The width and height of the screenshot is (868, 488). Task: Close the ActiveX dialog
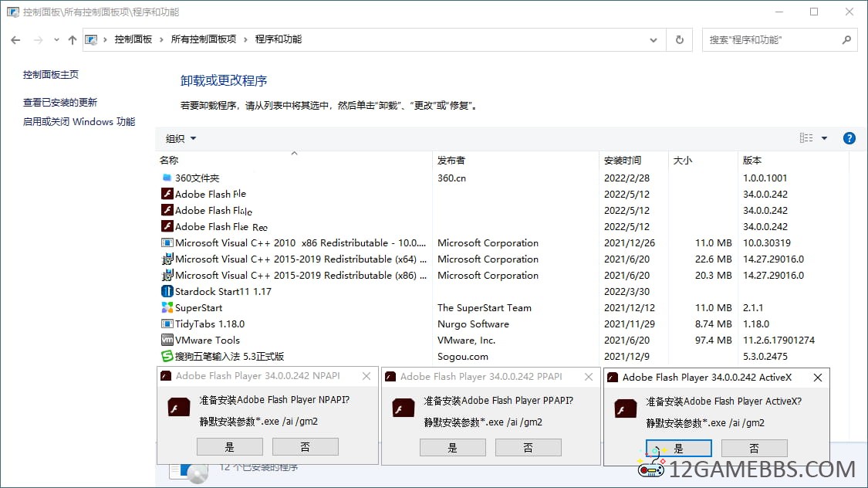coord(818,378)
